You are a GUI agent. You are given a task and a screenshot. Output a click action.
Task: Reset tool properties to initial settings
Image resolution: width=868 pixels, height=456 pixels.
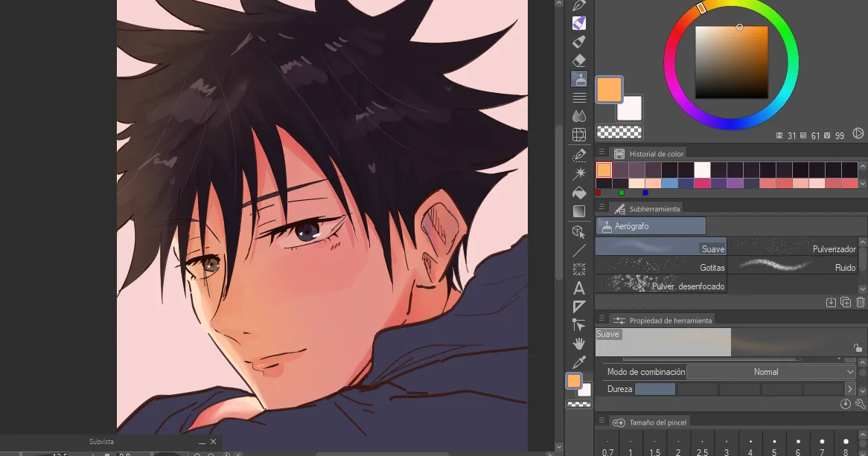[846, 404]
